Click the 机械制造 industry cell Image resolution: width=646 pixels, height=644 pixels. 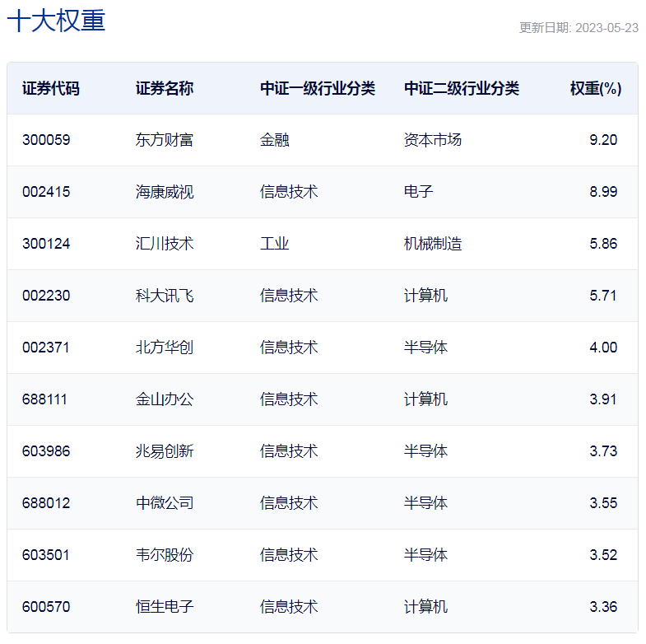[433, 244]
